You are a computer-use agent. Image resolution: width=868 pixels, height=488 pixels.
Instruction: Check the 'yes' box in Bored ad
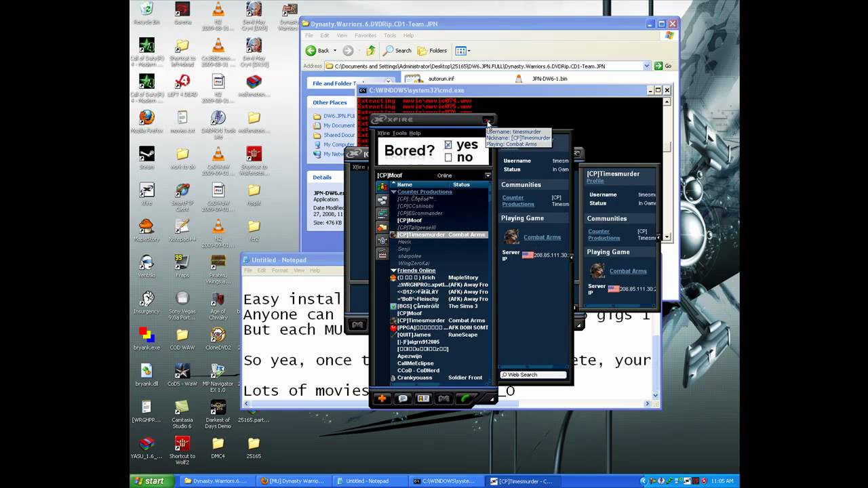coord(448,145)
